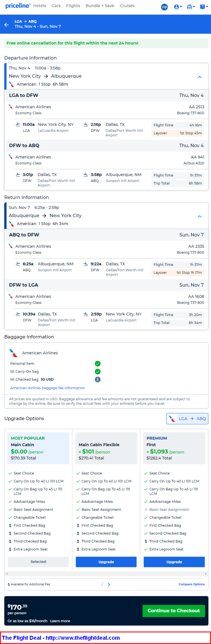The height and width of the screenshot is (644, 211).
Task: Click the priceline logo
Action: click(18, 6)
